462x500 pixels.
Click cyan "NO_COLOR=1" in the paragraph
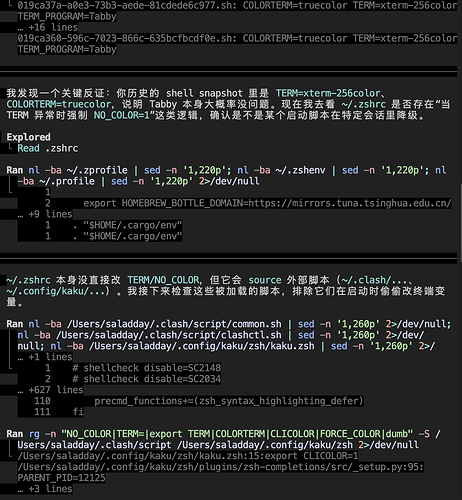tap(122, 115)
